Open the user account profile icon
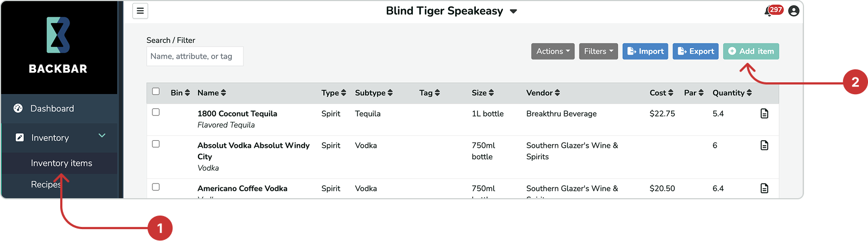This screenshot has height=241, width=868. click(794, 11)
